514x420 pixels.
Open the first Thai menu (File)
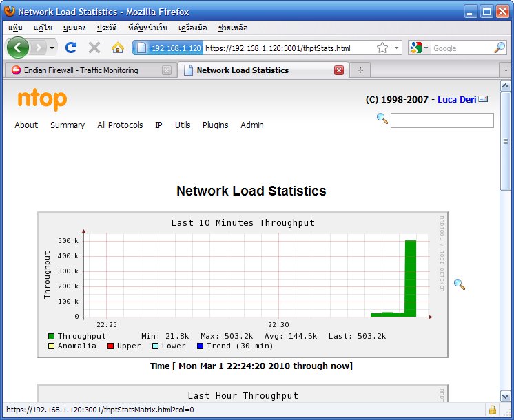pyautogui.click(x=15, y=28)
